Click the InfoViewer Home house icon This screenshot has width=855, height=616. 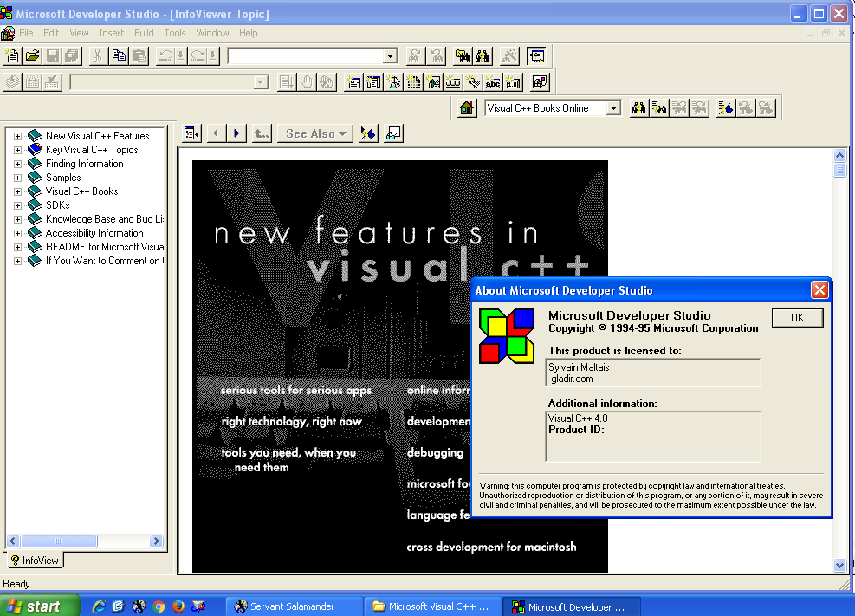(x=468, y=108)
